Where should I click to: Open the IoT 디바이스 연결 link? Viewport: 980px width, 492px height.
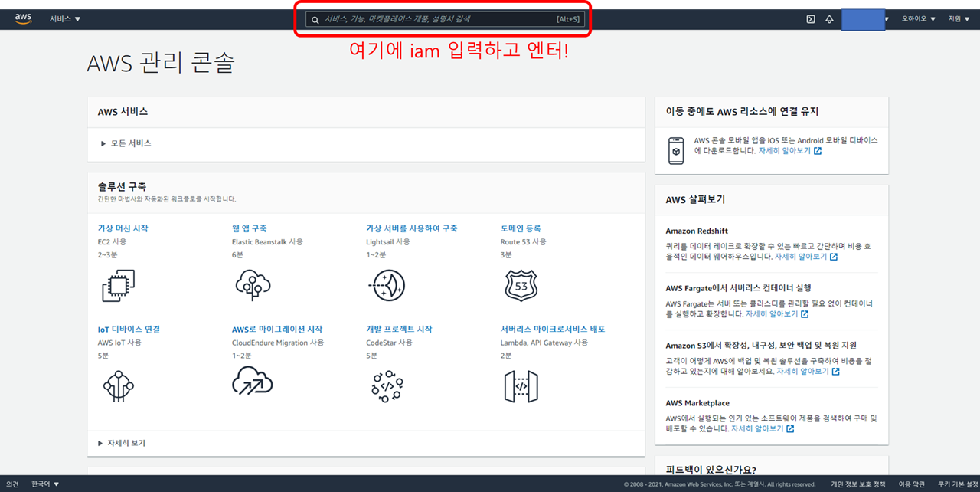[129, 329]
